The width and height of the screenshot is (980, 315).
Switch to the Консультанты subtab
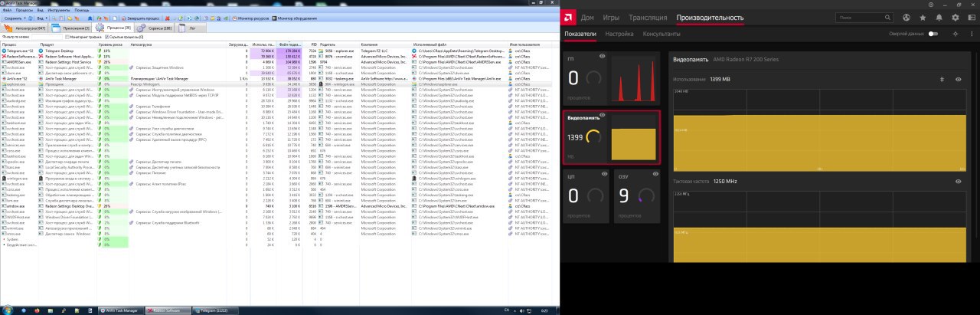click(661, 34)
